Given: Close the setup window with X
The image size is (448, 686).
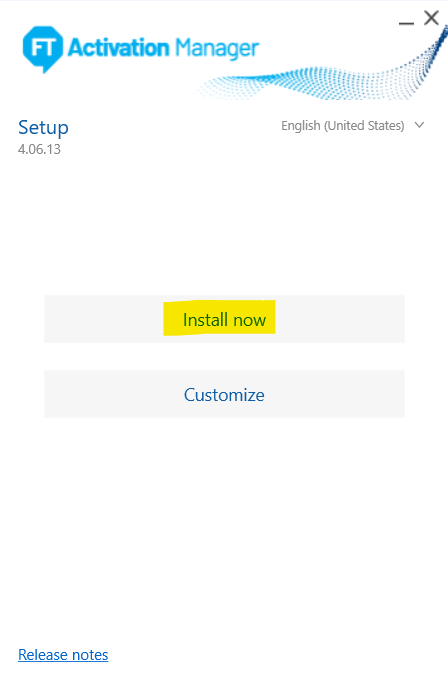Looking at the screenshot, I should point(431,18).
